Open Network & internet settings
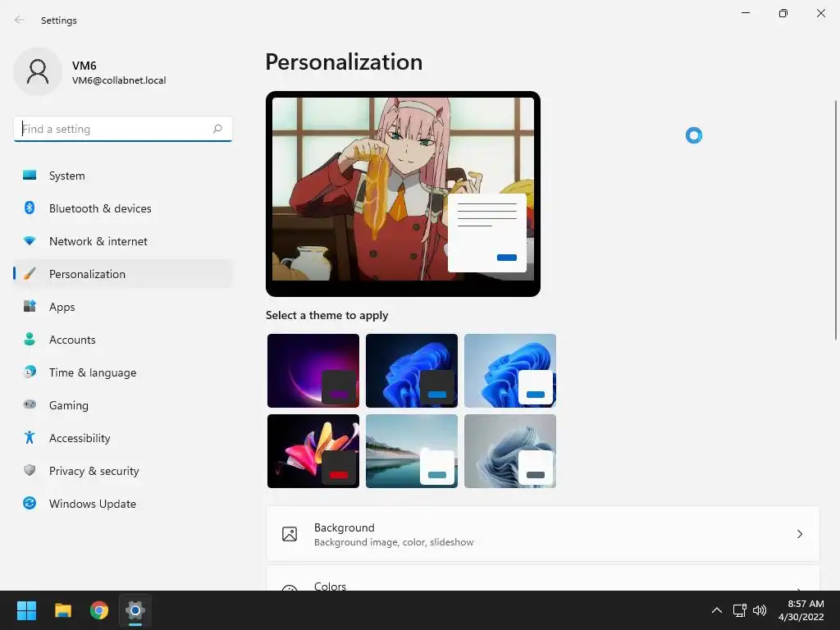This screenshot has height=630, width=840. coord(123,241)
